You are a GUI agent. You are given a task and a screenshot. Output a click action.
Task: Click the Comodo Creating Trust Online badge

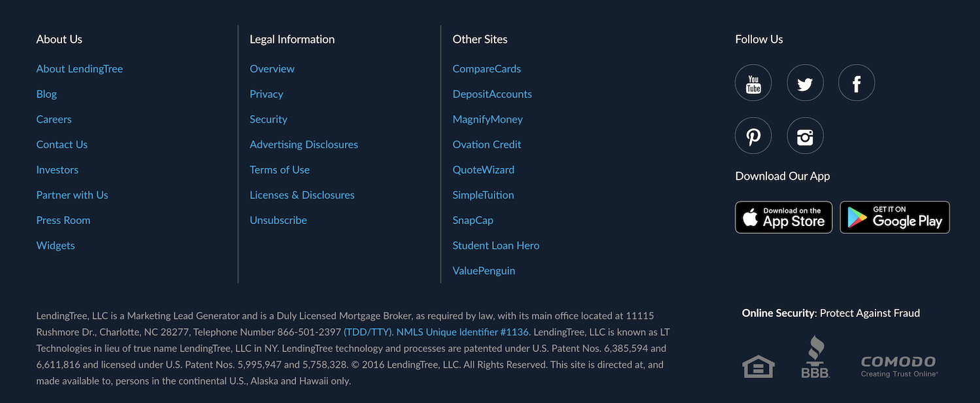pos(898,363)
